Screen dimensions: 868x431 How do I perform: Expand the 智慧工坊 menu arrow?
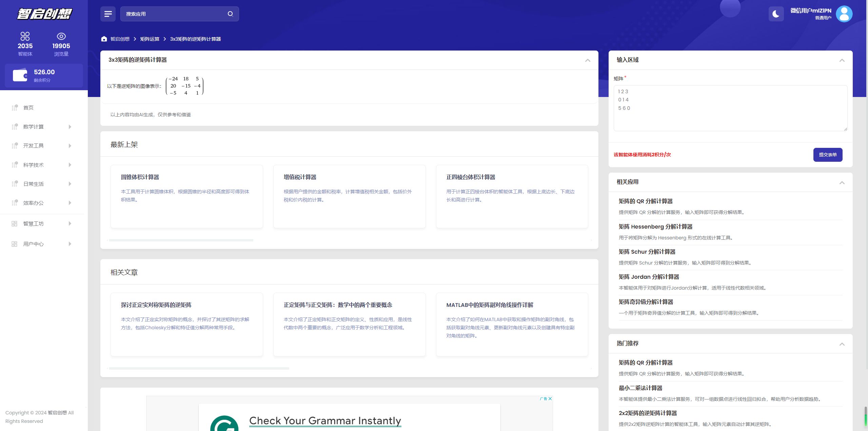(70, 223)
